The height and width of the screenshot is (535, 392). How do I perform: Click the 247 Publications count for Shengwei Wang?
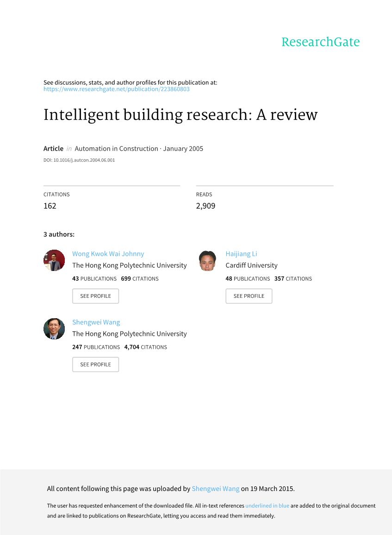point(96,347)
